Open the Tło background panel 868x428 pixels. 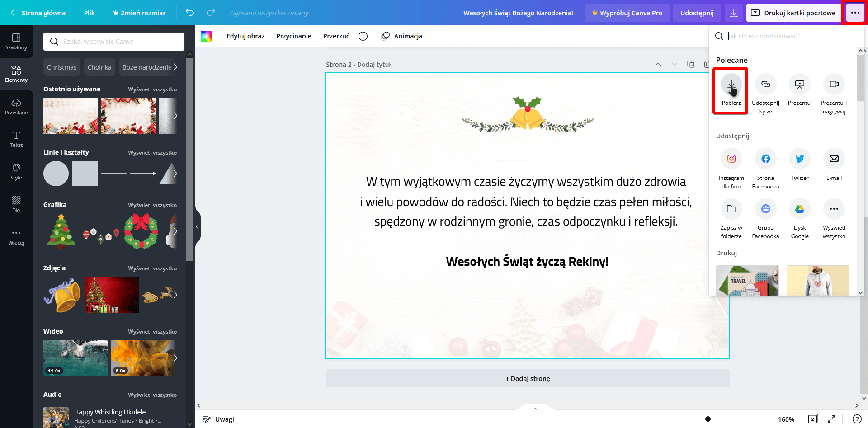coord(16,204)
